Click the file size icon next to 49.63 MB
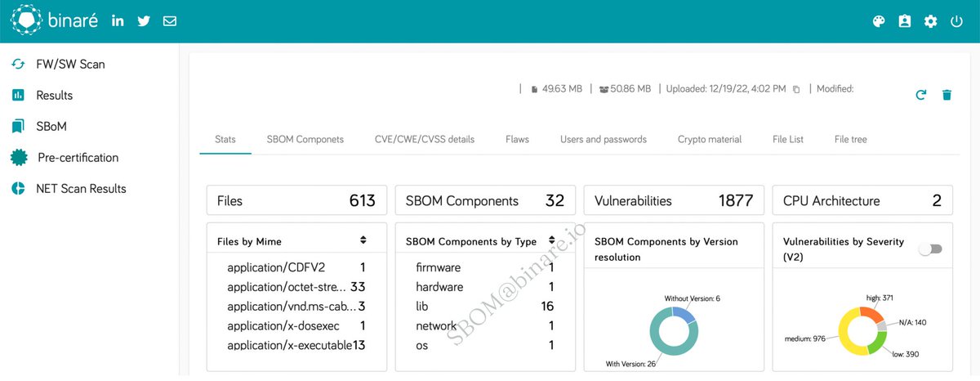Screen dimensions: 980x381 (x=535, y=89)
